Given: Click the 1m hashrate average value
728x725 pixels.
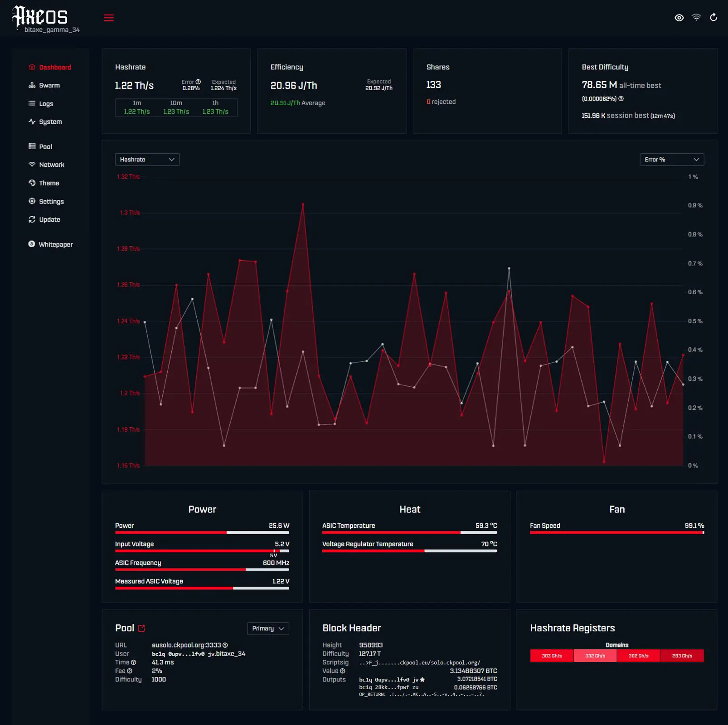Looking at the screenshot, I should (x=137, y=112).
